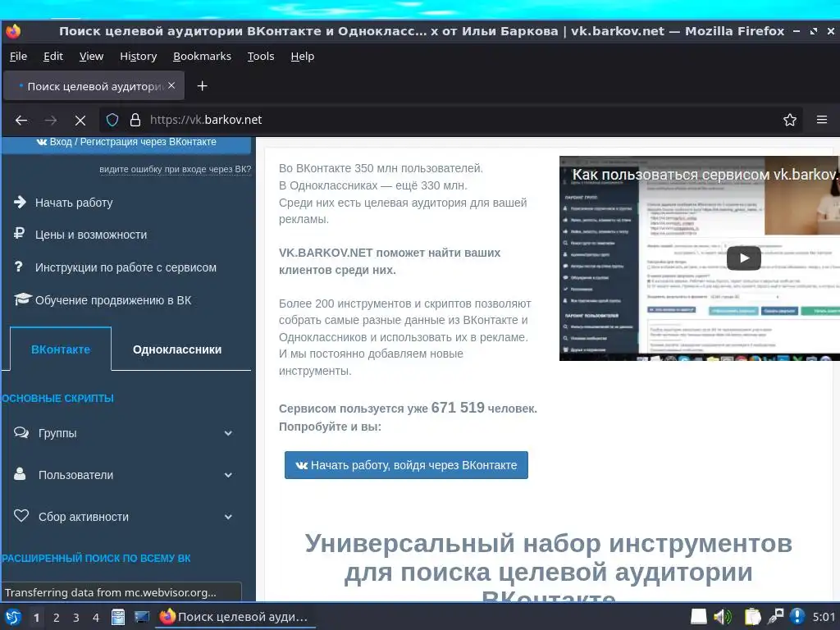Screen dimensions: 840x630
Task: Switch to workspace 3 in the taskbar
Action: [76, 618]
